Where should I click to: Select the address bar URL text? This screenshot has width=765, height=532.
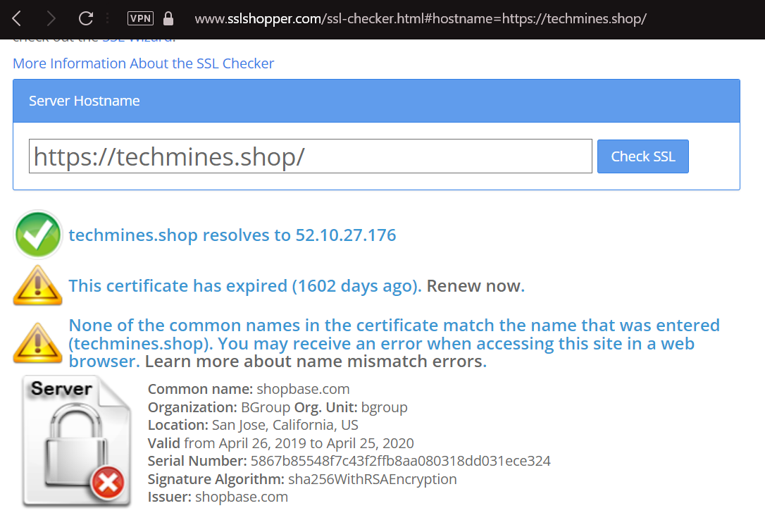[x=421, y=18]
